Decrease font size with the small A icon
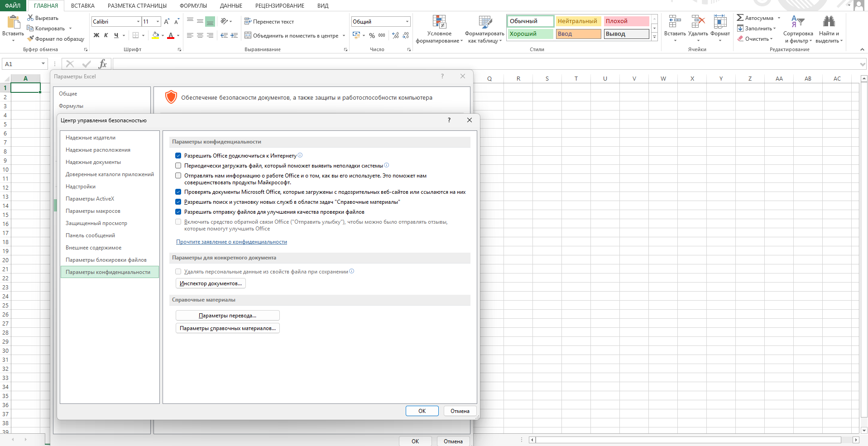 click(x=177, y=21)
